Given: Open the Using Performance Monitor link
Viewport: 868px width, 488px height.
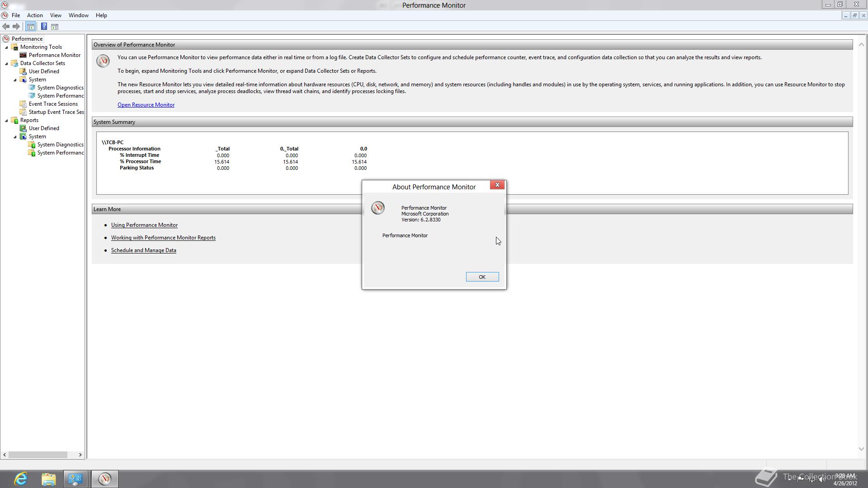Looking at the screenshot, I should [144, 225].
